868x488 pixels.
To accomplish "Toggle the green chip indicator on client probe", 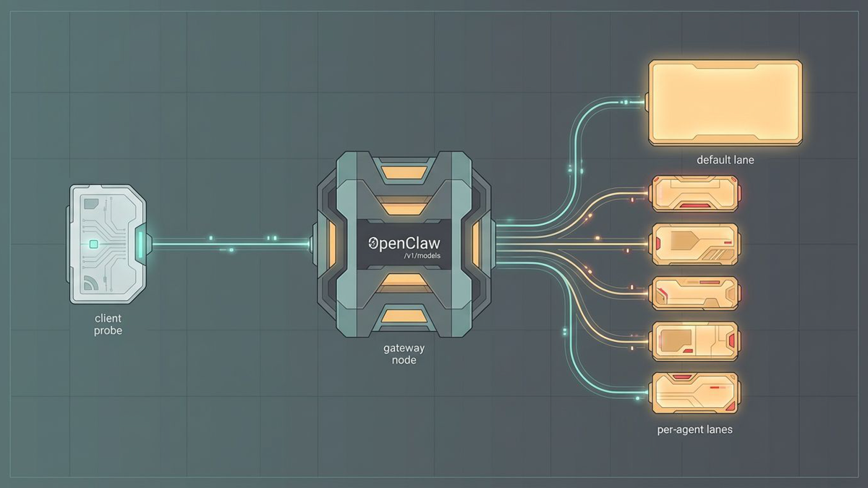I will coord(94,244).
